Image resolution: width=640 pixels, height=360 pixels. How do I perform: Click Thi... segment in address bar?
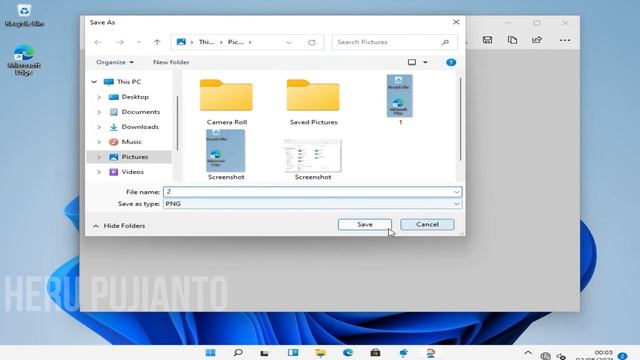point(207,42)
